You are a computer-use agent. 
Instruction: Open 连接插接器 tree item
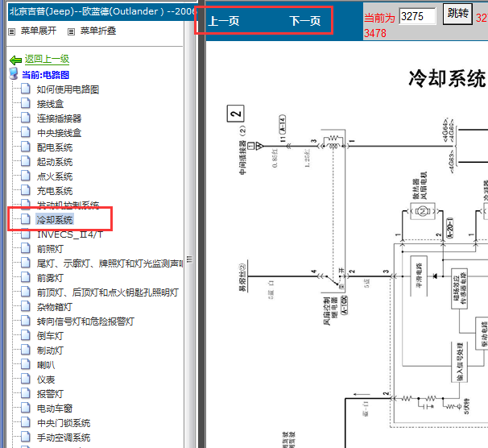coord(59,118)
